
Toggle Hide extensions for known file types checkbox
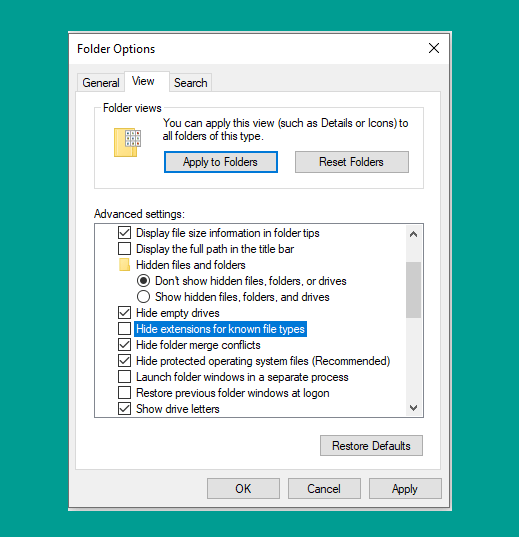(124, 328)
